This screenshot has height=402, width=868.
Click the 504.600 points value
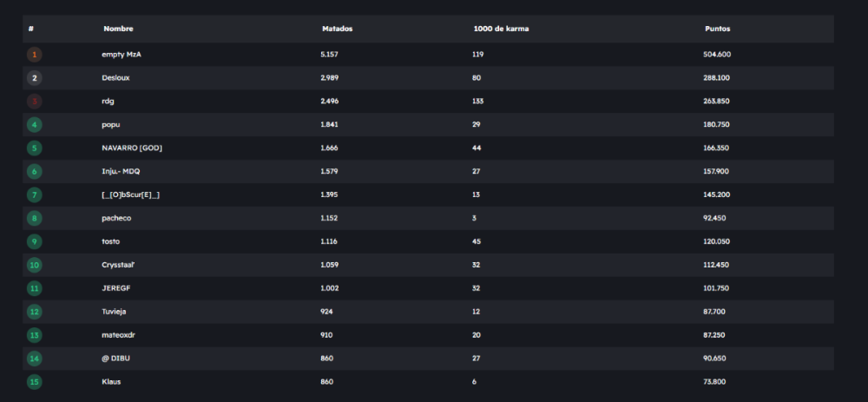[x=717, y=55]
